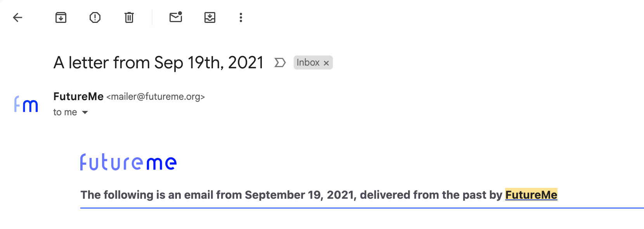Click the futureme logo in the email body
The height and width of the screenshot is (229, 644).
pyautogui.click(x=128, y=162)
